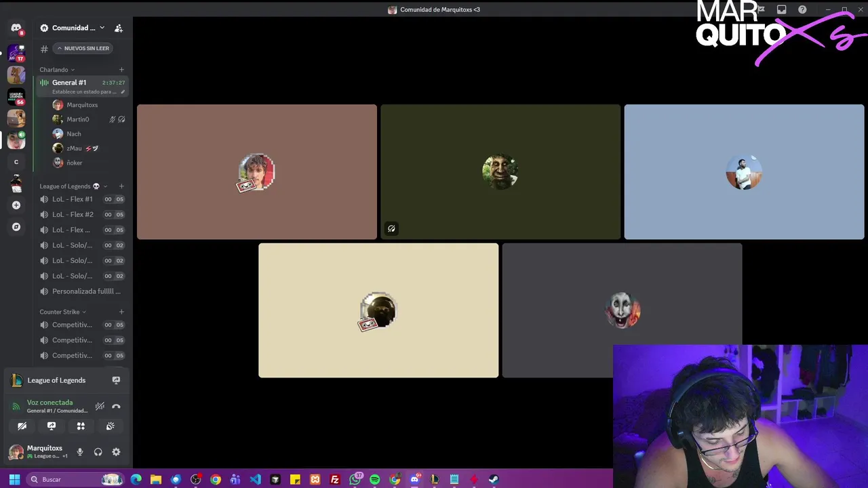Join LoL - Flex #2 voice channel
This screenshot has height=488, width=868.
pos(81,215)
